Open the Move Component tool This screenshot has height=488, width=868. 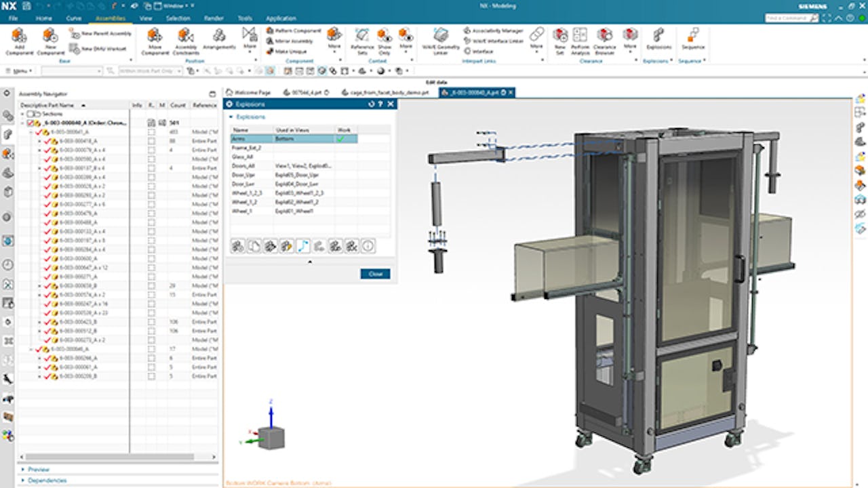click(155, 36)
